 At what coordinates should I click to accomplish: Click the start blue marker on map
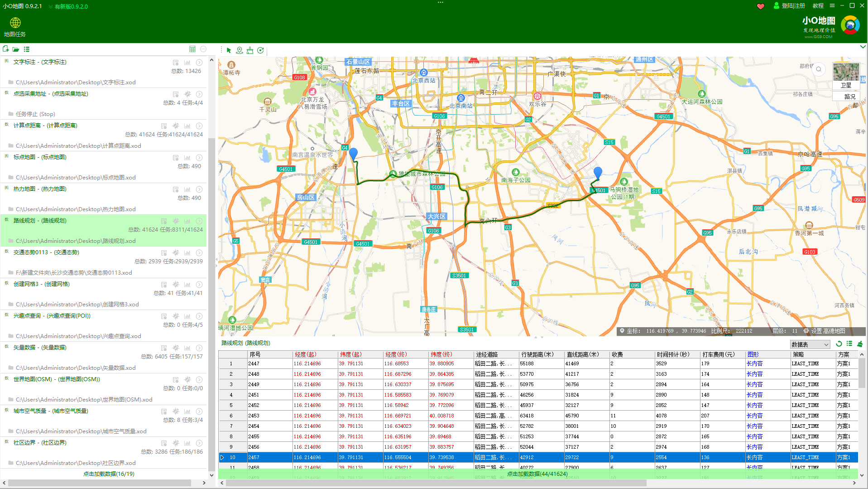pyautogui.click(x=354, y=154)
